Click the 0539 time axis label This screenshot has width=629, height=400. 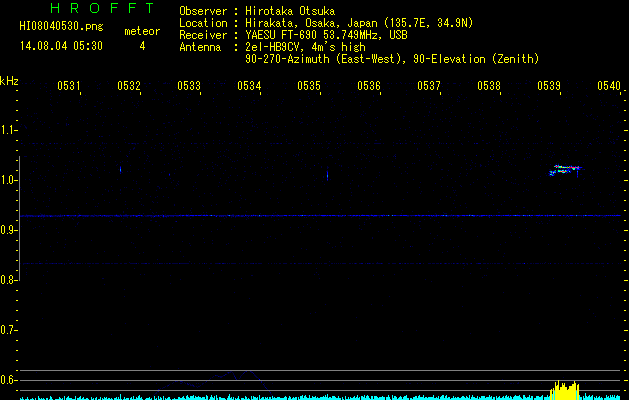(549, 85)
